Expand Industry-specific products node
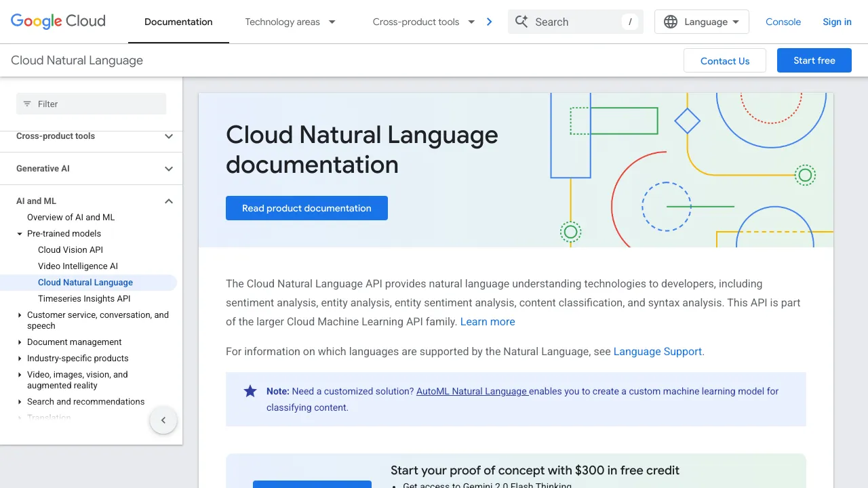This screenshot has height=488, width=868. point(20,359)
